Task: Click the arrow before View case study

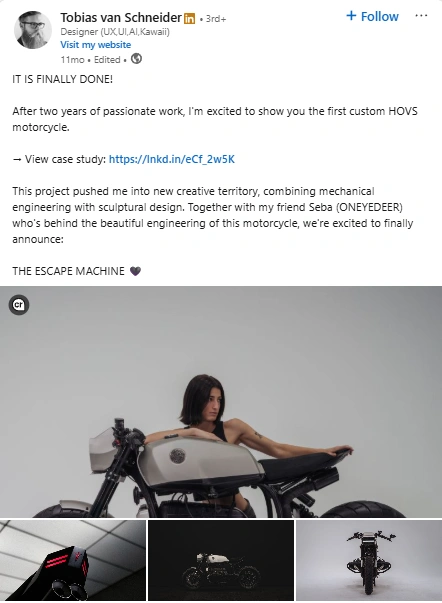Action: (17, 160)
